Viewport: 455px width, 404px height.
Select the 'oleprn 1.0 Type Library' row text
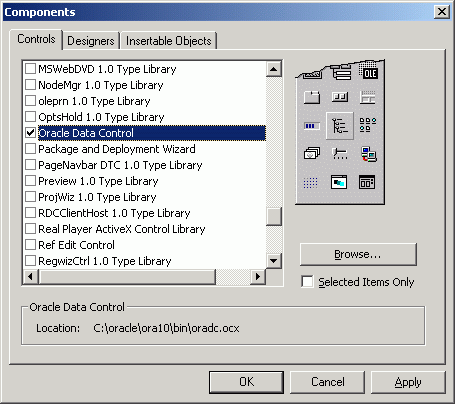tap(94, 101)
